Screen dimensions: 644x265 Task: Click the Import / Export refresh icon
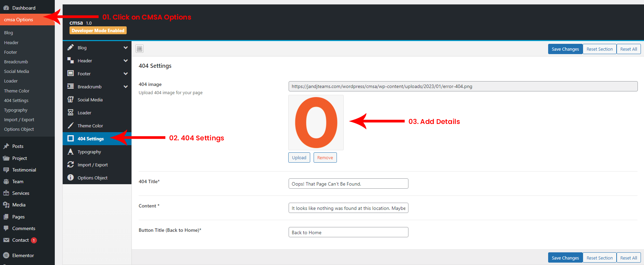pyautogui.click(x=71, y=165)
